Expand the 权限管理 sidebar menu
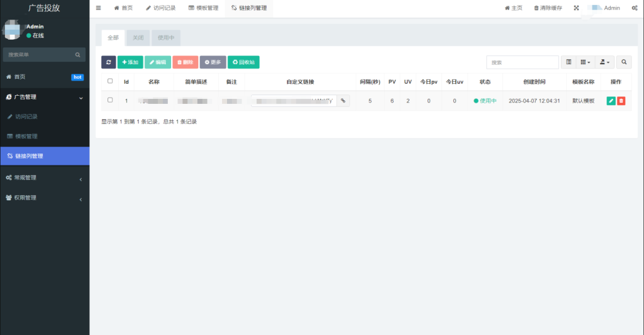Viewport: 644px width, 335px height. [45, 198]
